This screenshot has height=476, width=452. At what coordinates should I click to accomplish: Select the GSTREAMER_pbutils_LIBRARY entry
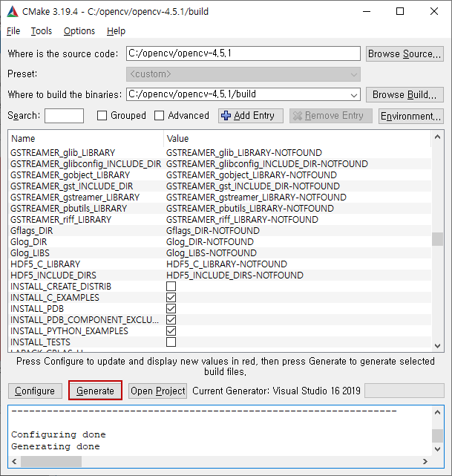68,209
